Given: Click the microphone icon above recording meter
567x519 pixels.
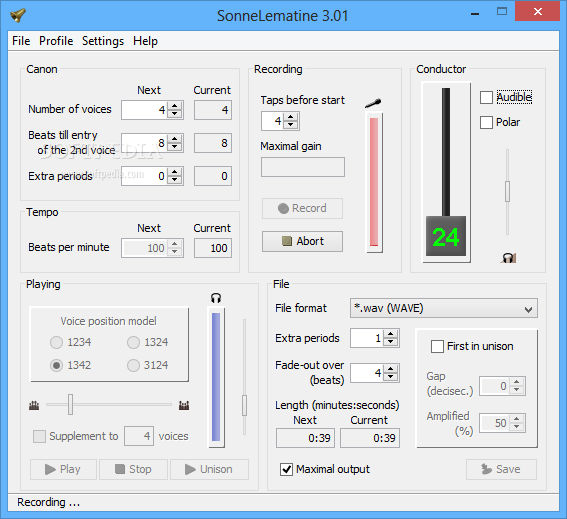Looking at the screenshot, I should pos(373,103).
